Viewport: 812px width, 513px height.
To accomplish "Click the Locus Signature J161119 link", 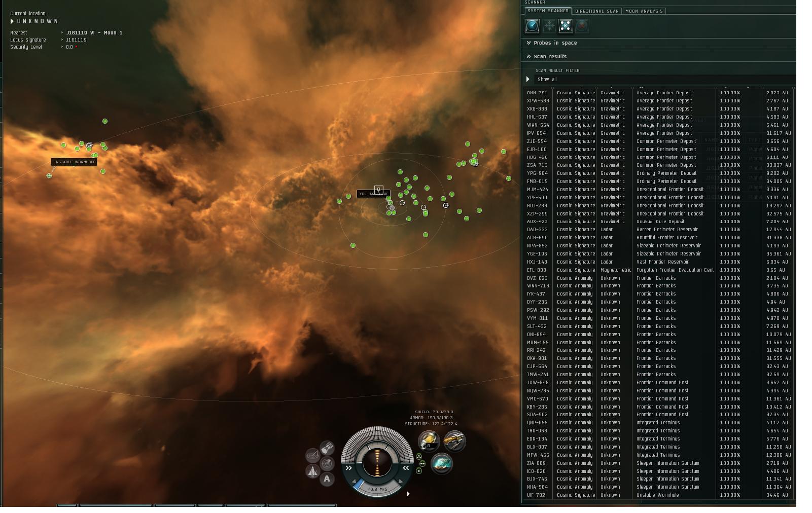I will [76, 40].
